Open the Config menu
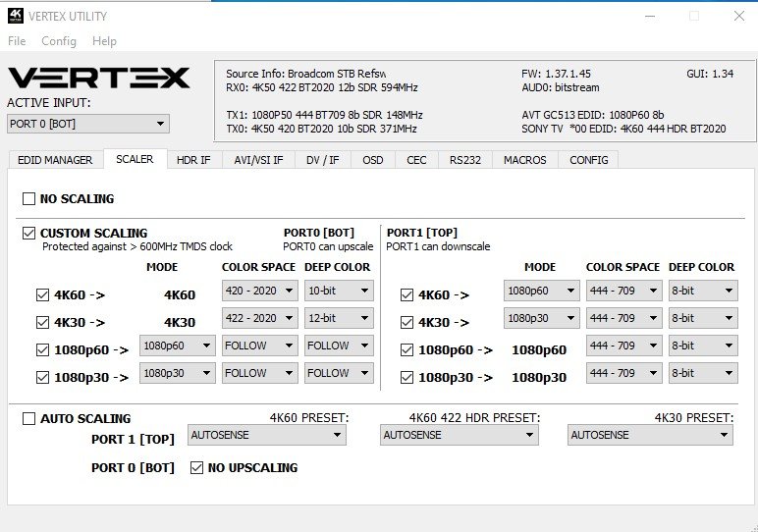The height and width of the screenshot is (532, 758). pos(59,41)
